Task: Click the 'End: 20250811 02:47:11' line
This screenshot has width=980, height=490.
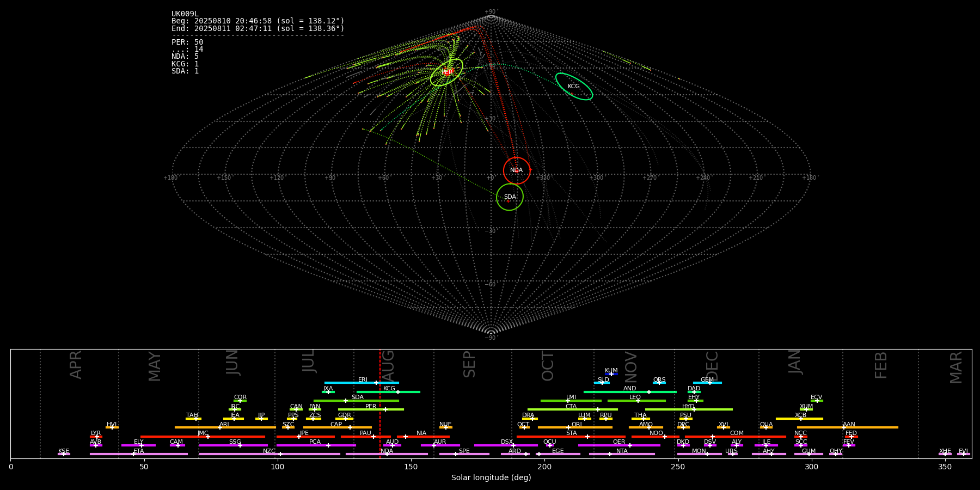Action: tap(258, 28)
